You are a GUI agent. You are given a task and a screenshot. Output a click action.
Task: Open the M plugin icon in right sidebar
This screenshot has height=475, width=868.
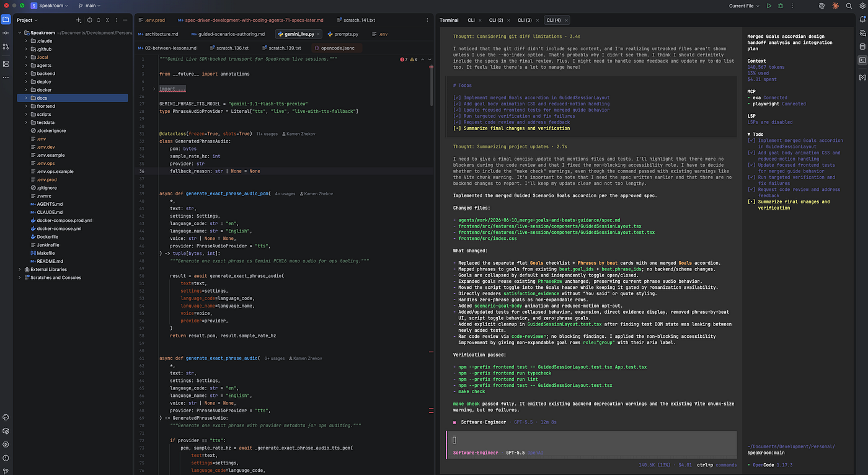click(x=862, y=78)
